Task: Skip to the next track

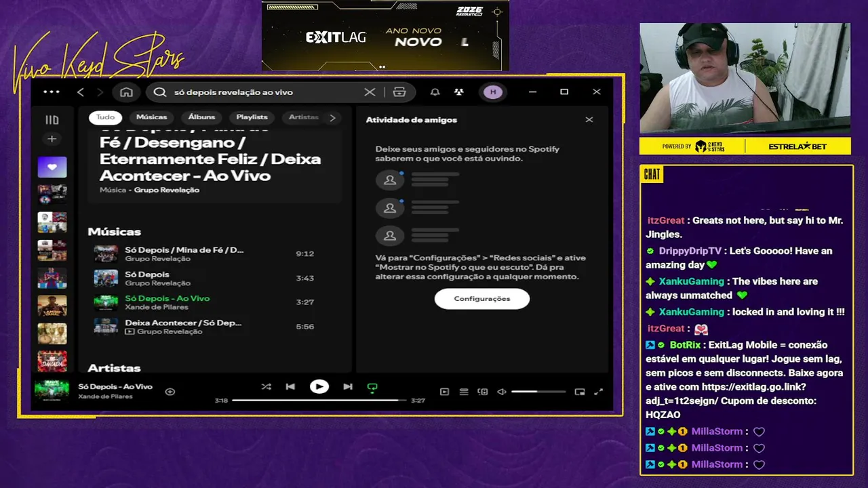Action: coord(348,386)
